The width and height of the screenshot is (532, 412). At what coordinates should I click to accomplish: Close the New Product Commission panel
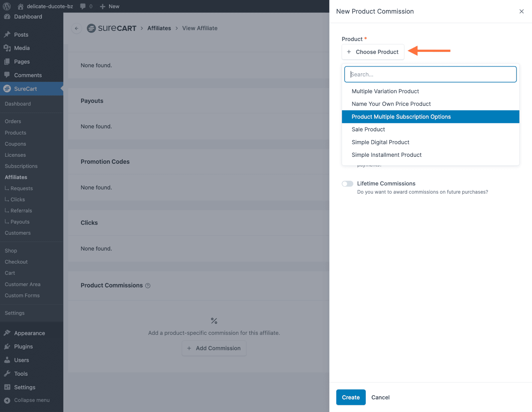(x=521, y=11)
